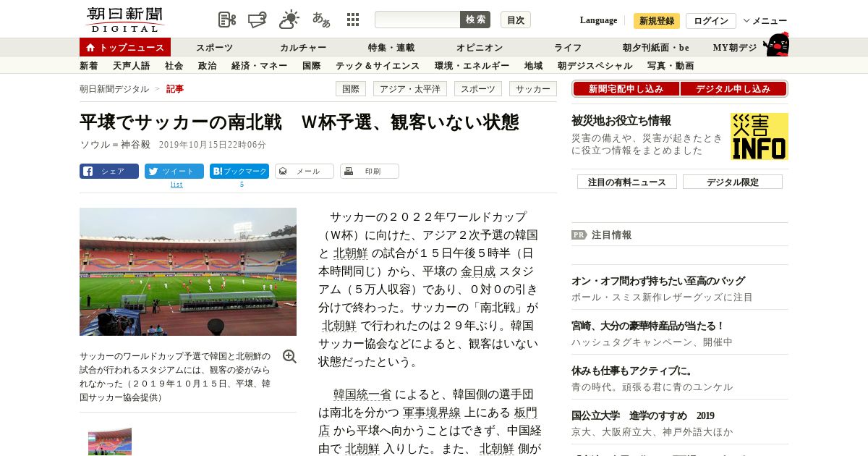Viewport: 868px width, 456px height.
Task: Send article by メール
Action: coord(305,172)
